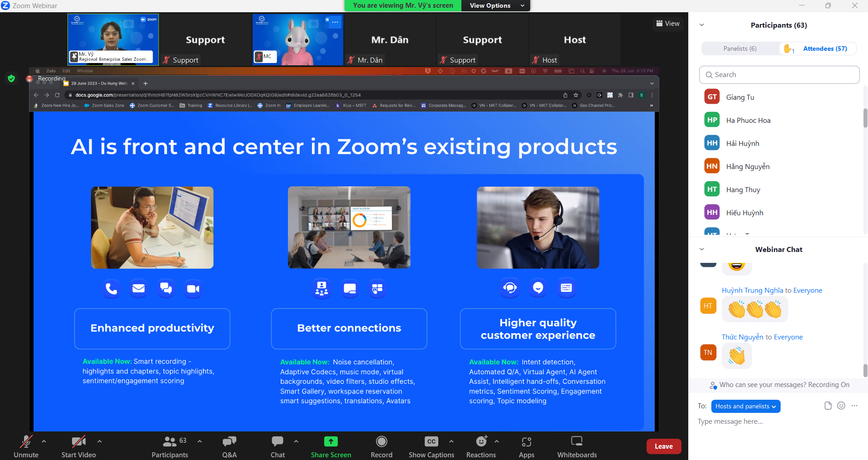Collapse the Webinar Chat section
This screenshot has height=460, width=868.
[702, 249]
